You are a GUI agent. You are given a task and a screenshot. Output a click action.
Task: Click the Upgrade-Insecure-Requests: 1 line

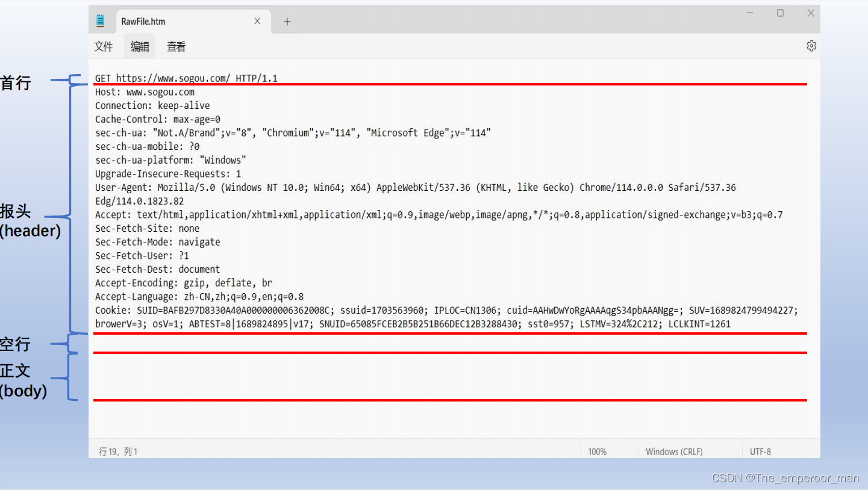[x=168, y=174]
